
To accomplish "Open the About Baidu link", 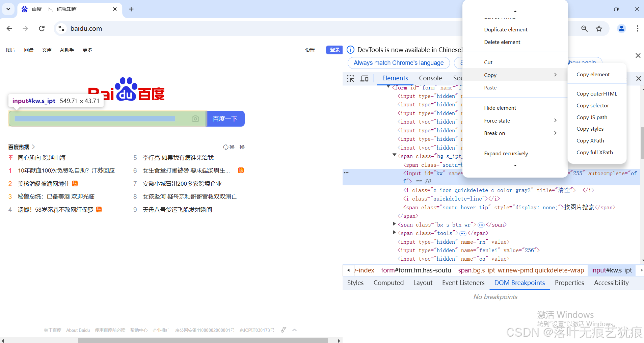I will coord(78,330).
